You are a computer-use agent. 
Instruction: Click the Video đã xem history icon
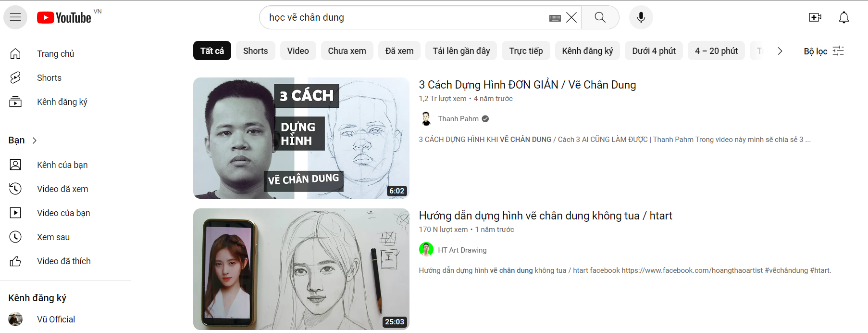(x=15, y=189)
